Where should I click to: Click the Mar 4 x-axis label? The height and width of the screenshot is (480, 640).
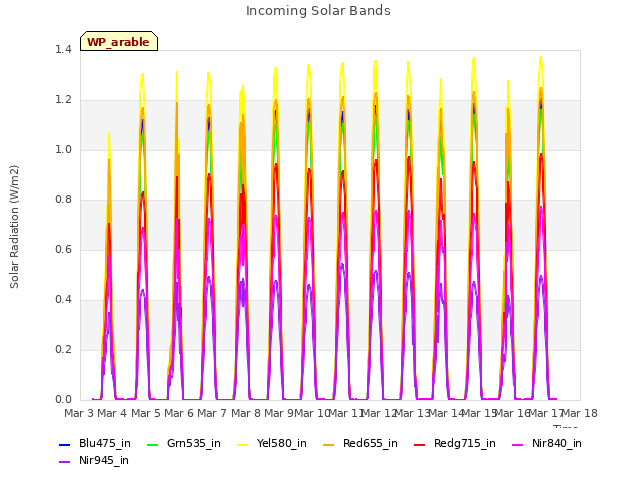[112, 413]
